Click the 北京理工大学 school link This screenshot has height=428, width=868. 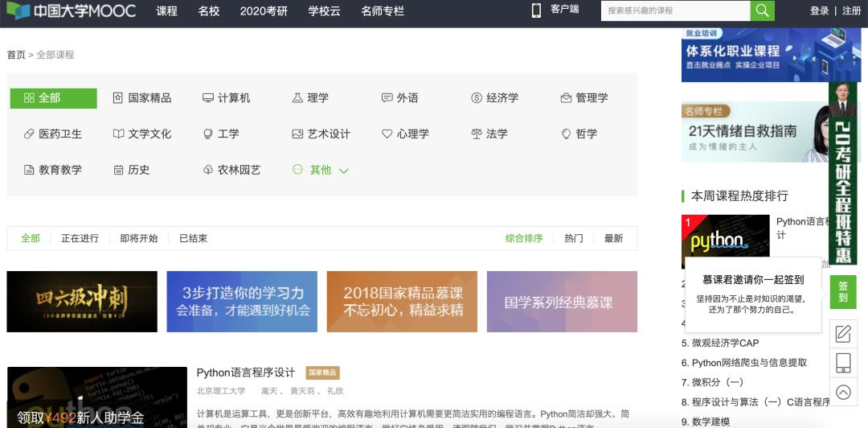pyautogui.click(x=221, y=391)
